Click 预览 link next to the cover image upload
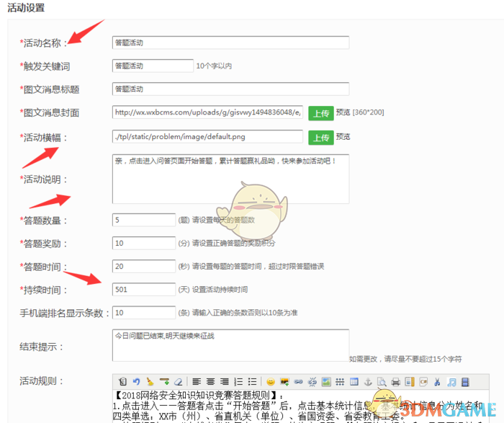 tap(343, 112)
